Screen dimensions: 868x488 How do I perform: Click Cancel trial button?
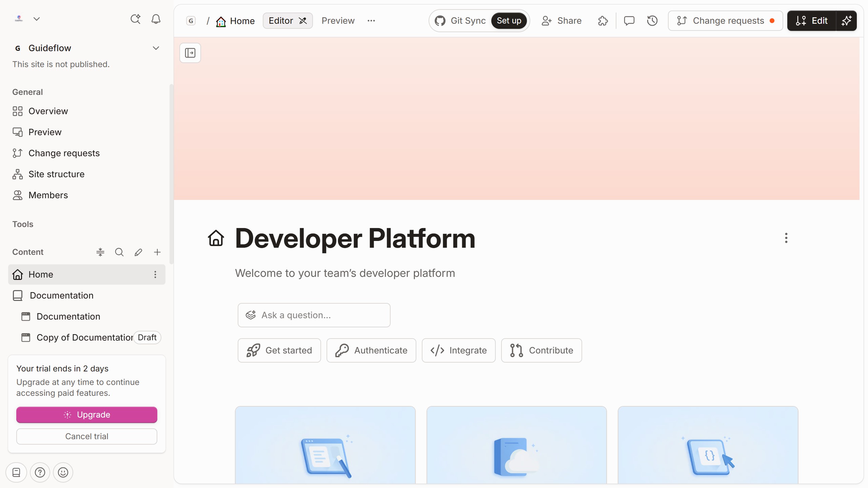click(87, 436)
